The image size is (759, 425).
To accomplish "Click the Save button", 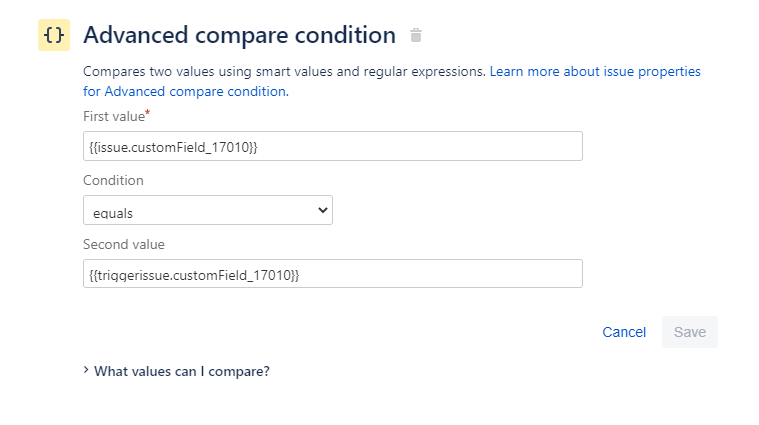I will click(x=689, y=332).
